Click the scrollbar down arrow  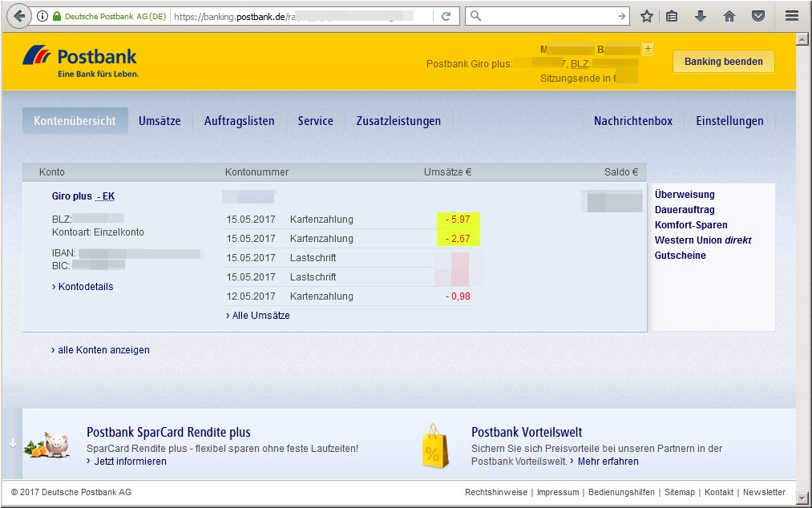click(802, 499)
